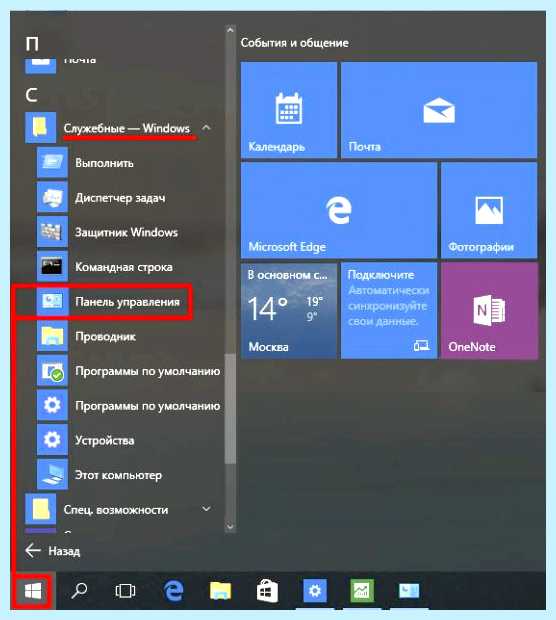Open the Start menu Windows logo button

[x=33, y=591]
